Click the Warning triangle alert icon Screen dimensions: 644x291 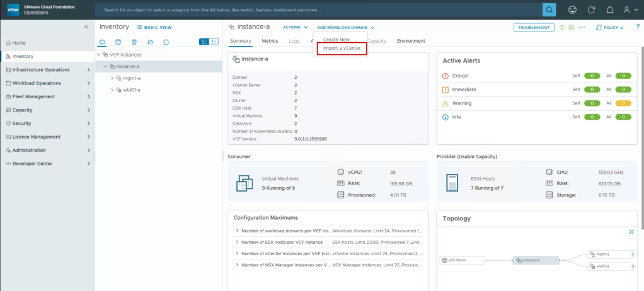coord(446,103)
